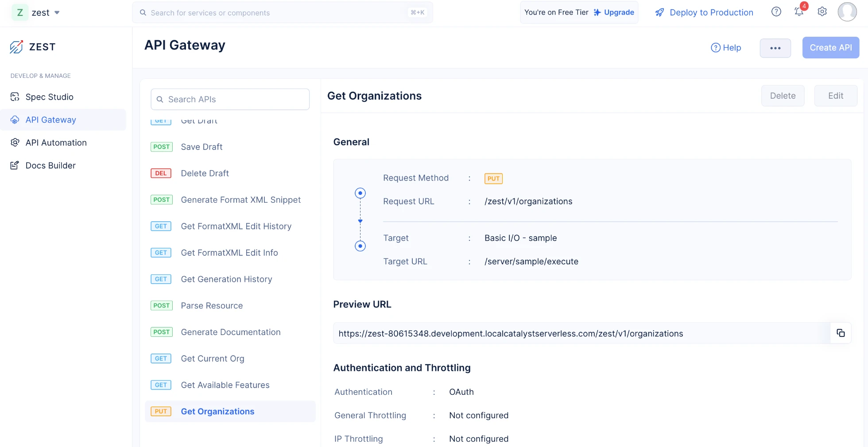Click the Help link near Create API

point(726,48)
